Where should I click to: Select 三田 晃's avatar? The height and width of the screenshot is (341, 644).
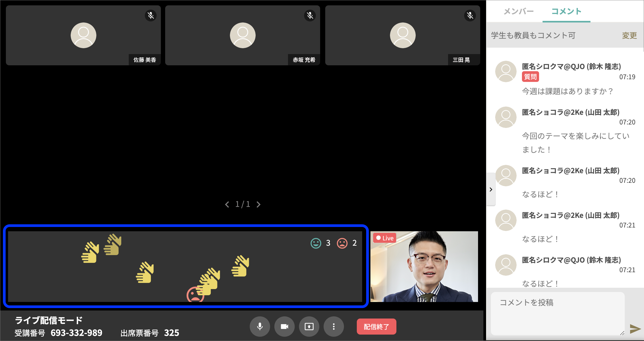pyautogui.click(x=403, y=35)
